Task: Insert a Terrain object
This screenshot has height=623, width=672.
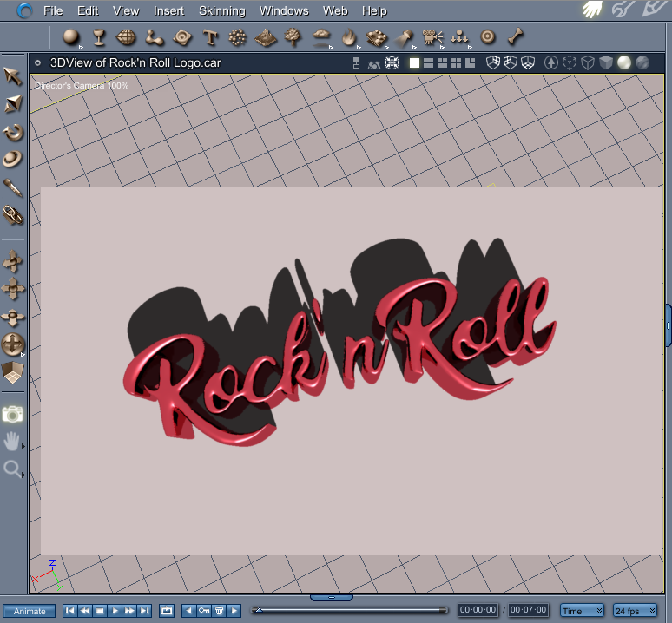Action: pos(266,37)
